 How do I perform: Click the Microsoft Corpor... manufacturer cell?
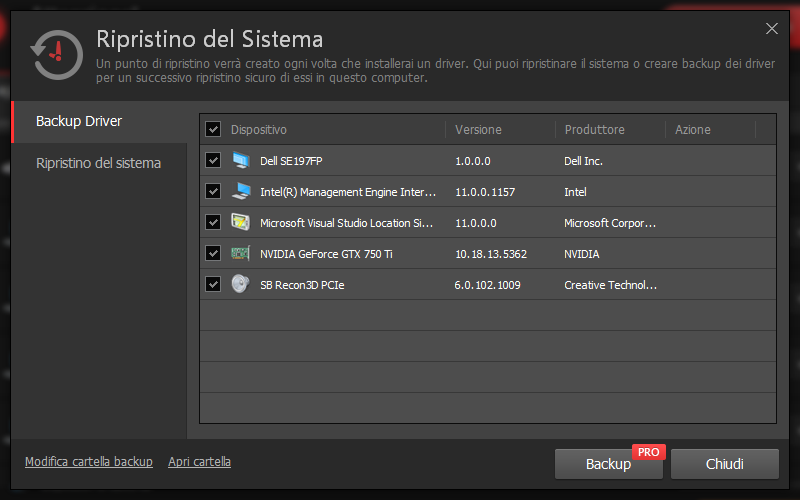[x=610, y=223]
